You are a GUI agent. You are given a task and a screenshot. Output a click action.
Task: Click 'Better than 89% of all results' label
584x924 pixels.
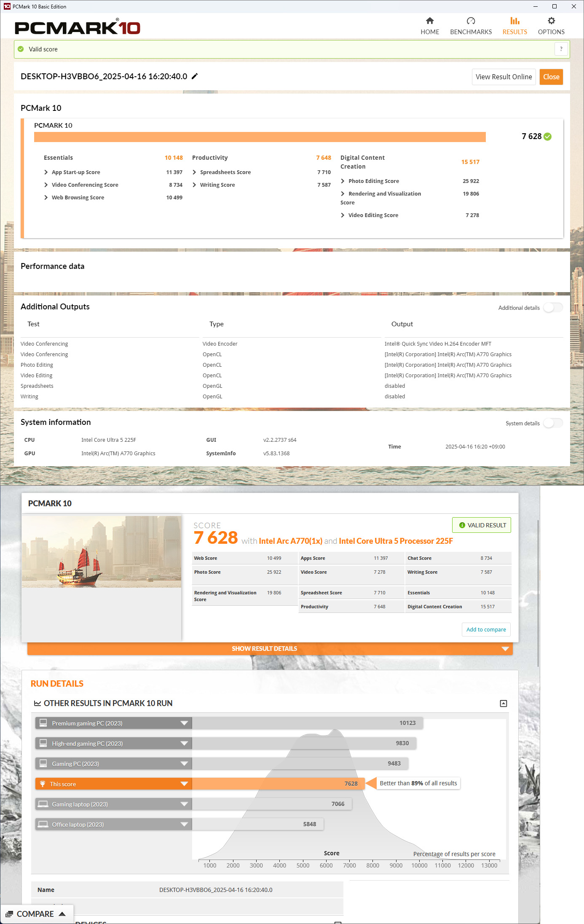(418, 783)
